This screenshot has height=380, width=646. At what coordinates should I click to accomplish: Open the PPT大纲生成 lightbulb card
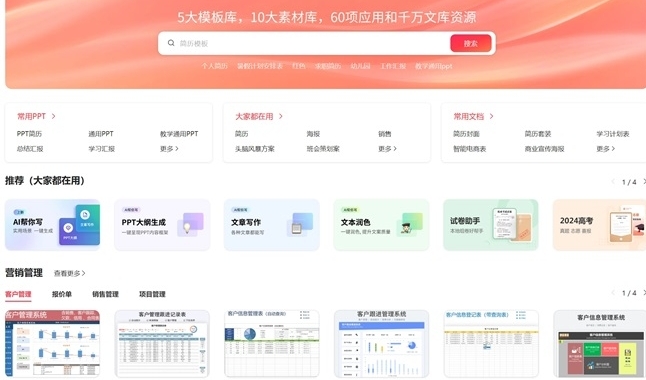[x=162, y=225]
